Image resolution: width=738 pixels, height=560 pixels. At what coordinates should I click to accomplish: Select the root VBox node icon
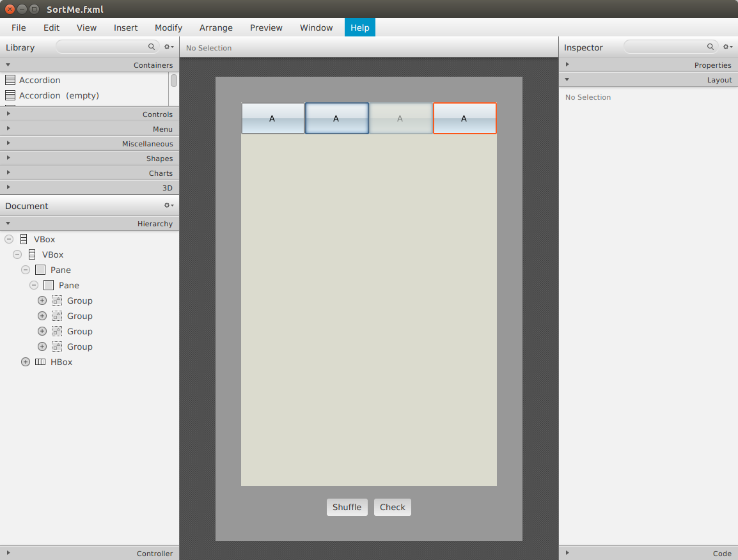[x=24, y=239]
